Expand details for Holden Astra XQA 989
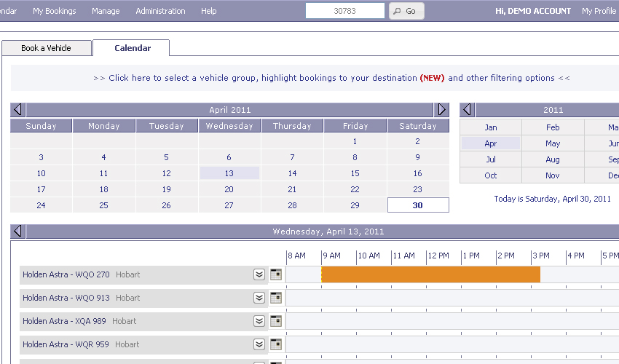 coord(259,321)
